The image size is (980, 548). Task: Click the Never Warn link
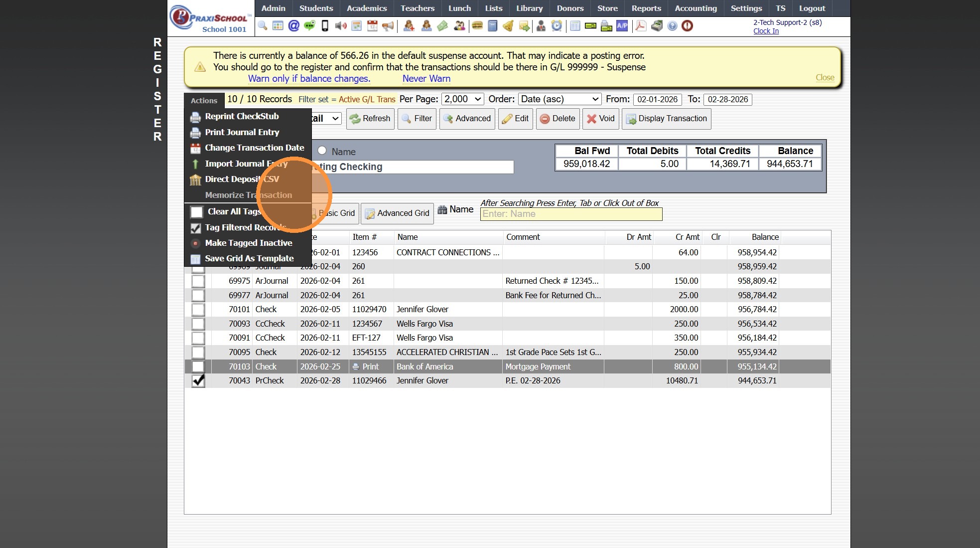[x=426, y=78]
